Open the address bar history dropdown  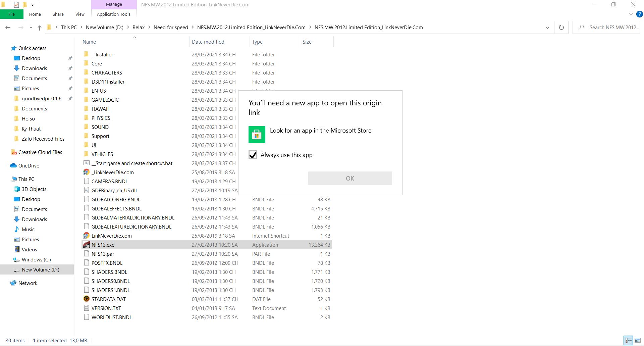pos(547,27)
